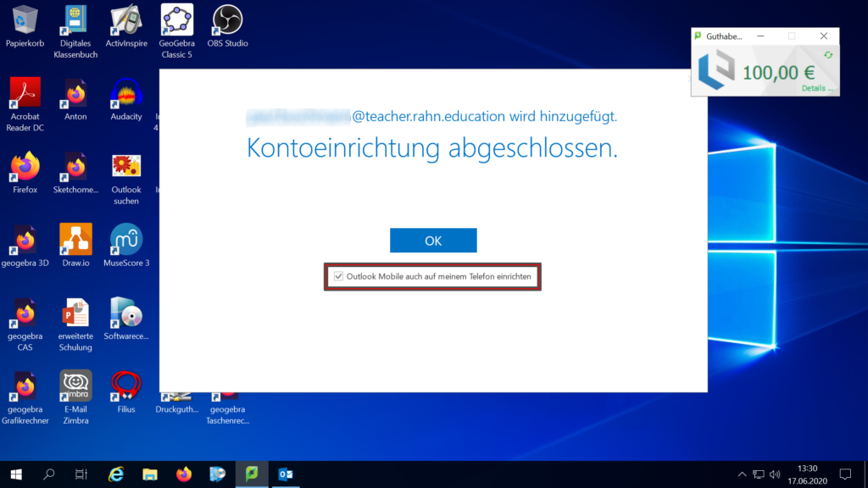Open the taskbar app left of Guthaben

point(218,474)
